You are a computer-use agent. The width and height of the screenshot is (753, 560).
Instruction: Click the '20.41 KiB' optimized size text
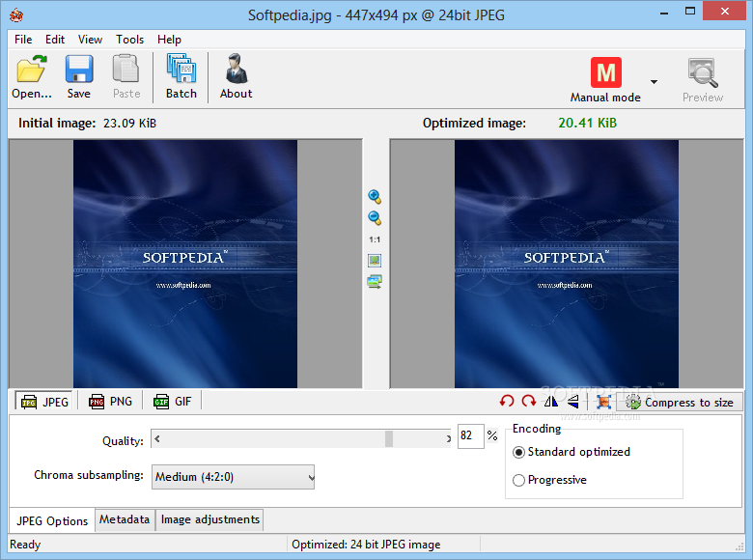pyautogui.click(x=587, y=123)
